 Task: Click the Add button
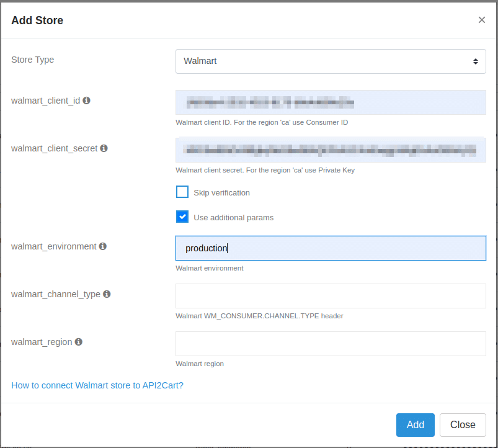click(x=415, y=424)
